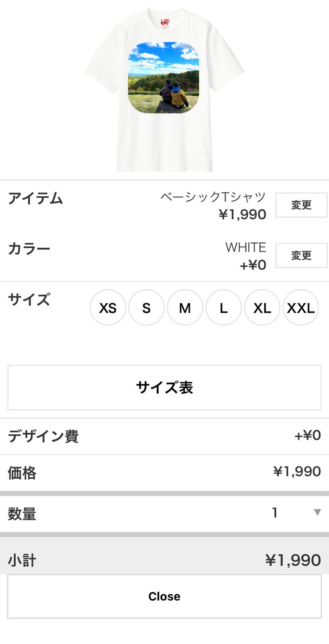Click the quantity value 1
The height and width of the screenshot is (644, 329).
275,512
